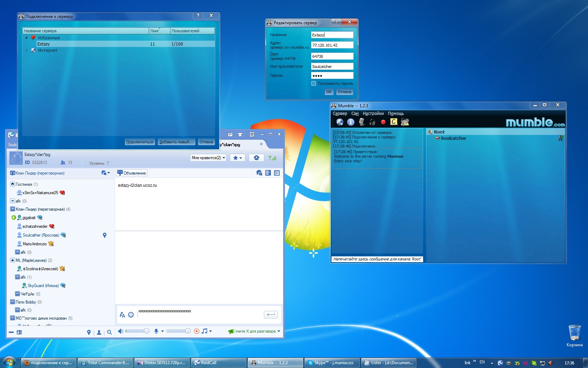Image resolution: width=588 pixels, height=368 pixels.
Task: Open the 'Сам' menu in Mumble
Action: point(355,114)
